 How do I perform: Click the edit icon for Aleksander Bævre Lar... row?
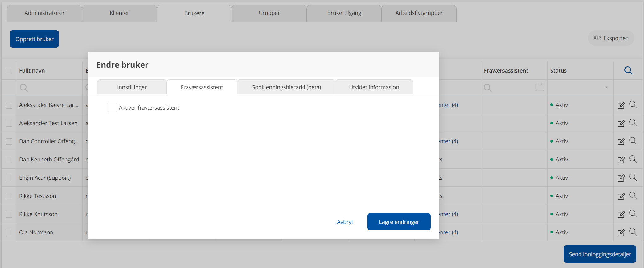click(x=621, y=105)
